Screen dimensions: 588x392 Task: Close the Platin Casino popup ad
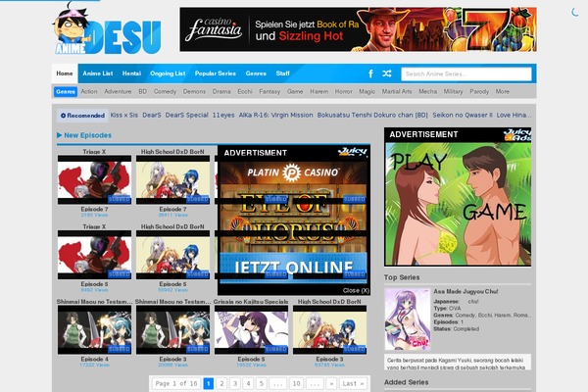point(356,290)
